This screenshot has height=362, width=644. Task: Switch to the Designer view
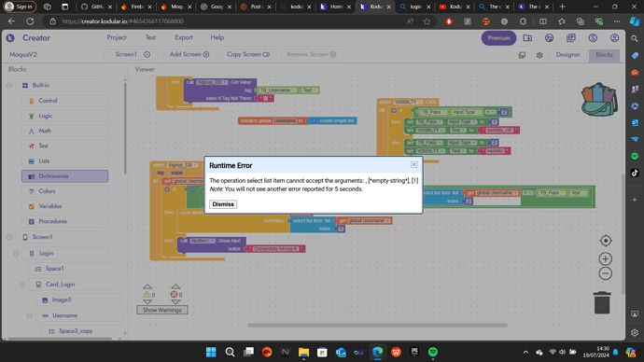pyautogui.click(x=568, y=55)
